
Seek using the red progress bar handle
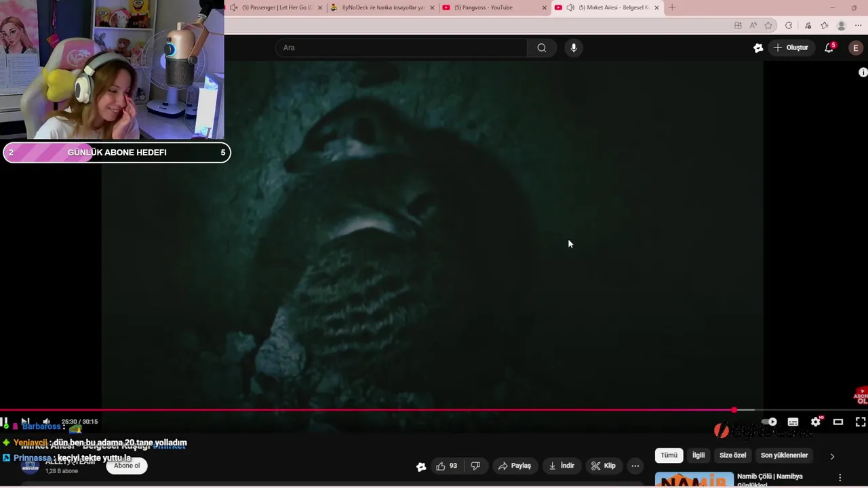[734, 410]
